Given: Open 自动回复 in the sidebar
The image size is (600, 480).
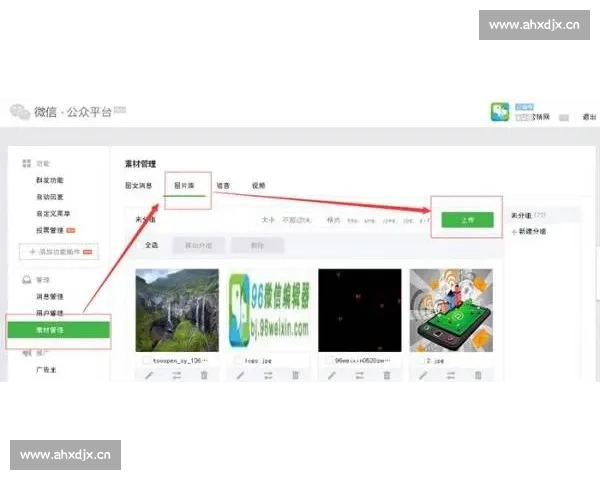Looking at the screenshot, I should click(x=50, y=197).
